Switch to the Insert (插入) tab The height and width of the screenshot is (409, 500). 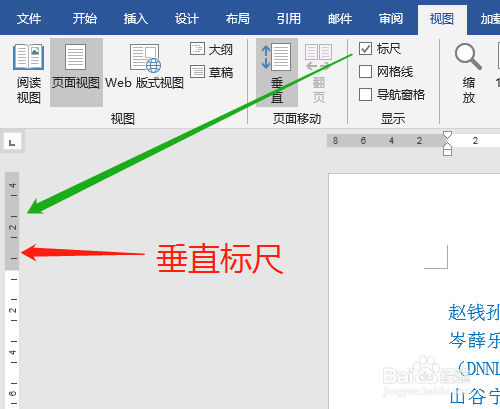click(x=136, y=19)
